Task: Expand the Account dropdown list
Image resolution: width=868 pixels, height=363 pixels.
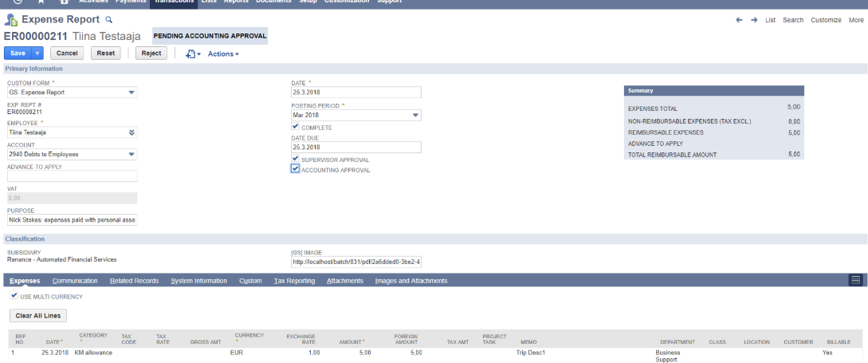Action: pos(132,154)
